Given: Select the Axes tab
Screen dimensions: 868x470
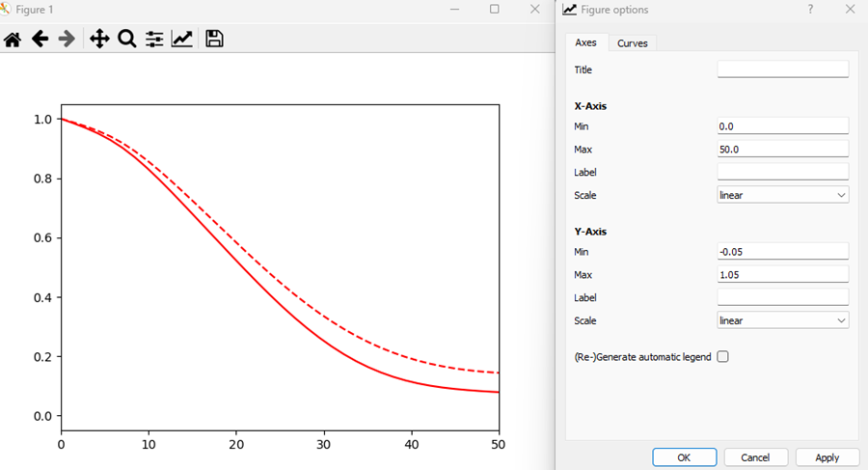Looking at the screenshot, I should [x=585, y=43].
